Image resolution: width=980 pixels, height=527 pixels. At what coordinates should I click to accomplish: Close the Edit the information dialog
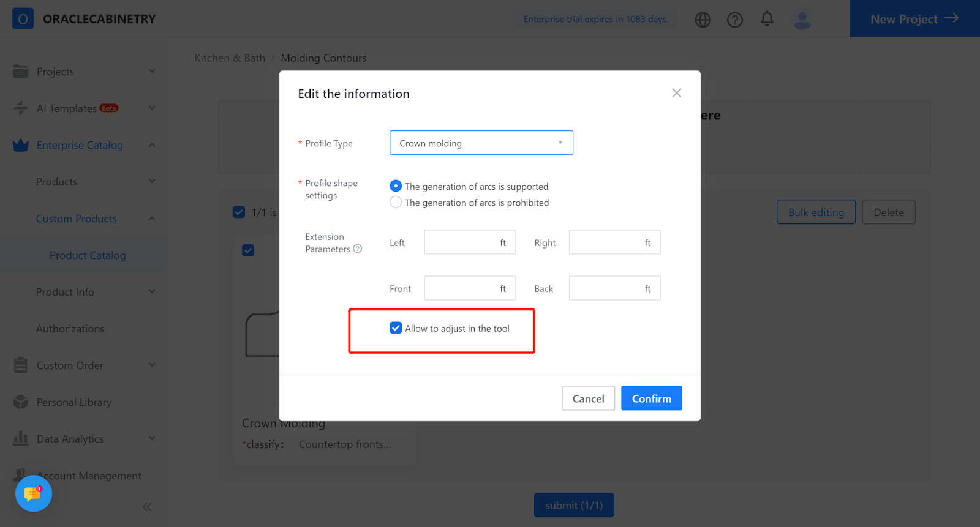pos(676,93)
